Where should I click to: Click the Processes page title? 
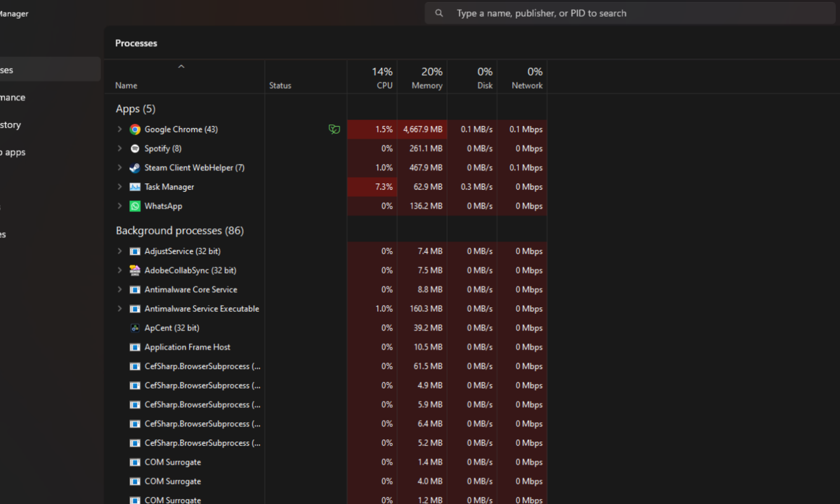coord(136,43)
